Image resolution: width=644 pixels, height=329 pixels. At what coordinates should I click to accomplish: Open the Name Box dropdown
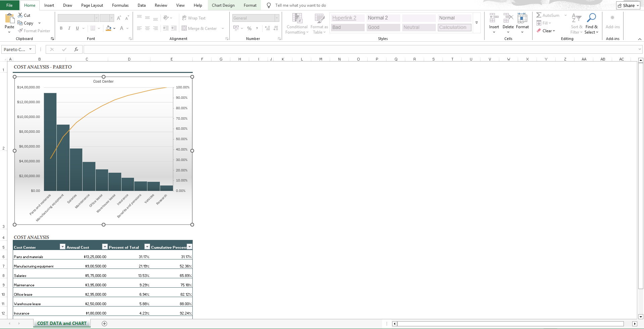(30, 49)
